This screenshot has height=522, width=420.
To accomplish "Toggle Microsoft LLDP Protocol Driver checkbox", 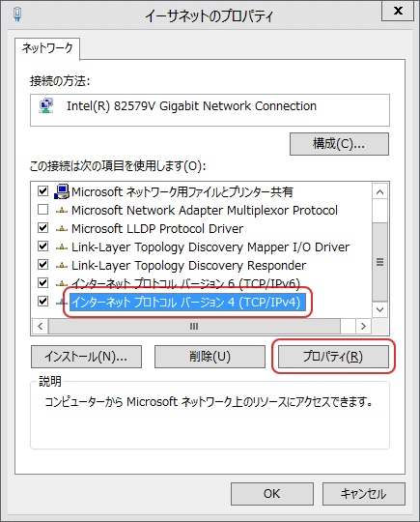I will [x=42, y=228].
